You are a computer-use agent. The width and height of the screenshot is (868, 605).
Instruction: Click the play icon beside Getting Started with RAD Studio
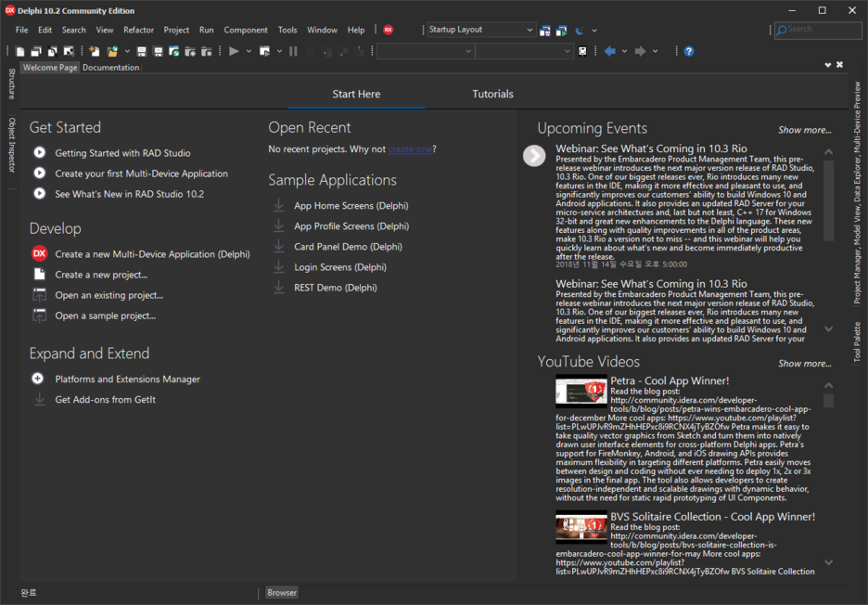pos(39,152)
